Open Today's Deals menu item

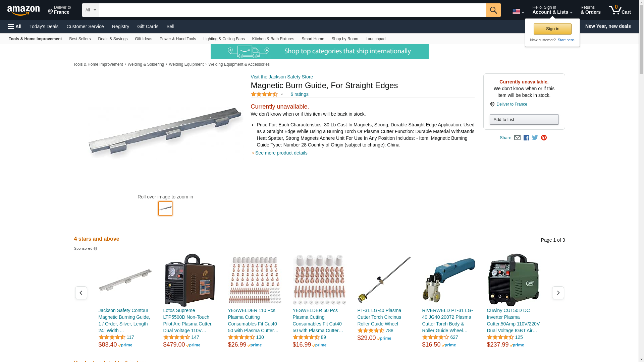coord(44,26)
